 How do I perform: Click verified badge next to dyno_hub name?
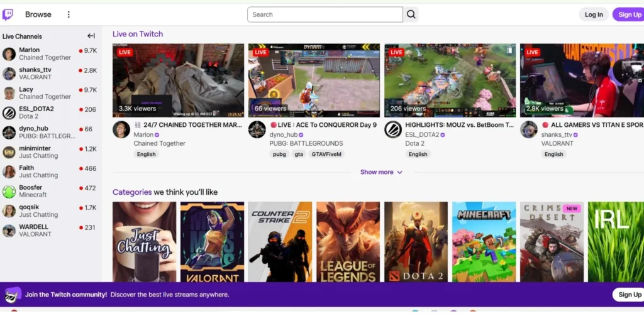pyautogui.click(x=301, y=134)
